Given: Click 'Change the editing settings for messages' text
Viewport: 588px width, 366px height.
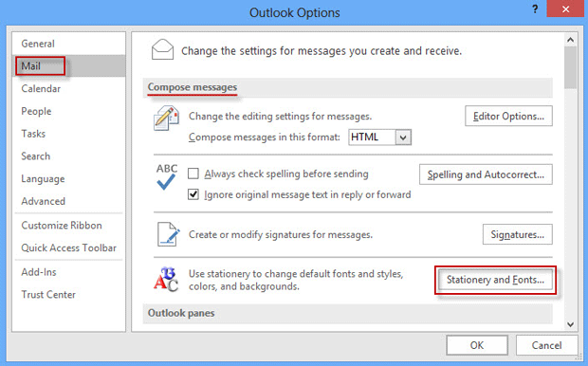Looking at the screenshot, I should [x=280, y=117].
